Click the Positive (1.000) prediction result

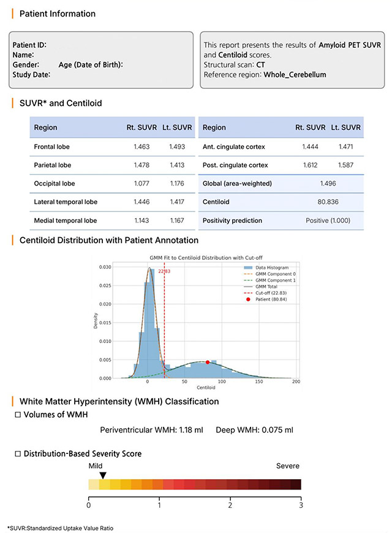click(x=322, y=220)
